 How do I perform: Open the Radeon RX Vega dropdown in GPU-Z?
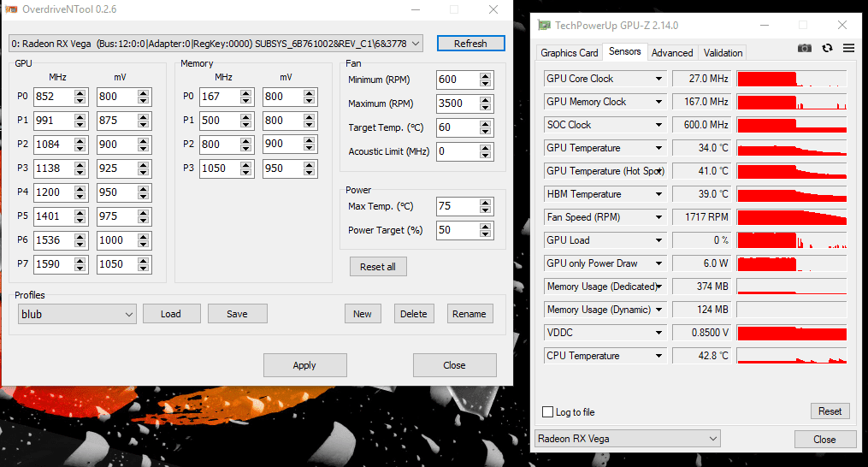pyautogui.click(x=627, y=438)
